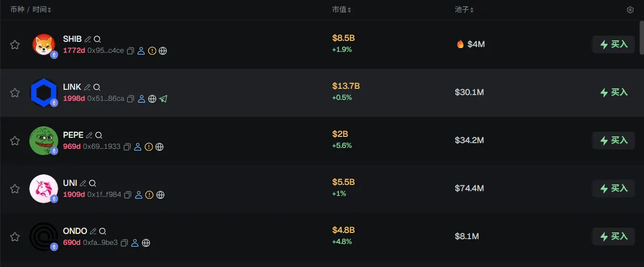The height and width of the screenshot is (267, 644).
Task: Copy the SHIB contract address
Action: point(130,51)
